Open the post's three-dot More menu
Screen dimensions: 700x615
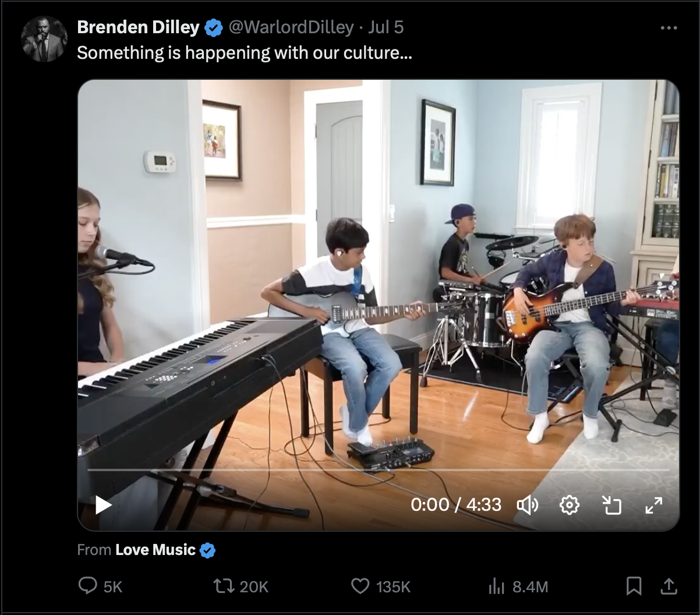point(669,28)
